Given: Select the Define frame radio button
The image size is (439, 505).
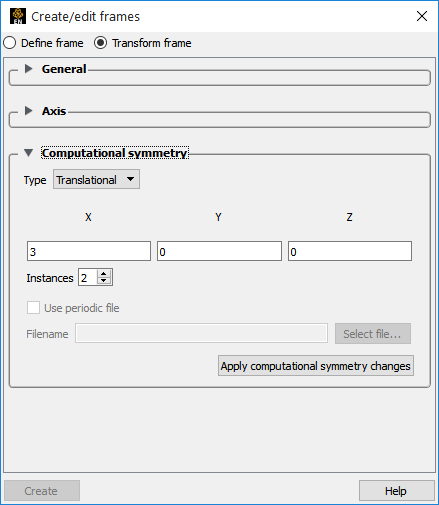Looking at the screenshot, I should 10,43.
